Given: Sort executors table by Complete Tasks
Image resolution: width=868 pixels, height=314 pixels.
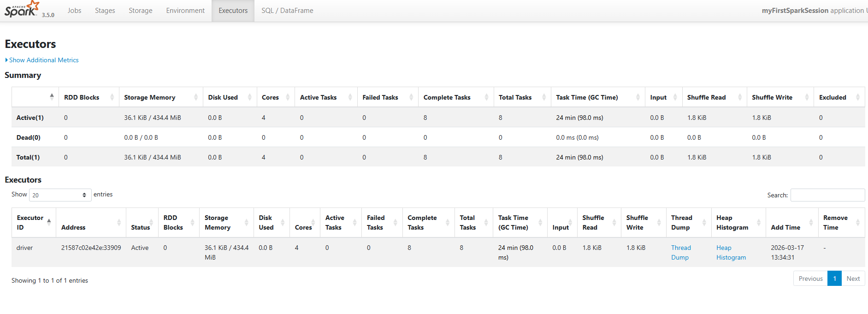Looking at the screenshot, I should (x=428, y=223).
